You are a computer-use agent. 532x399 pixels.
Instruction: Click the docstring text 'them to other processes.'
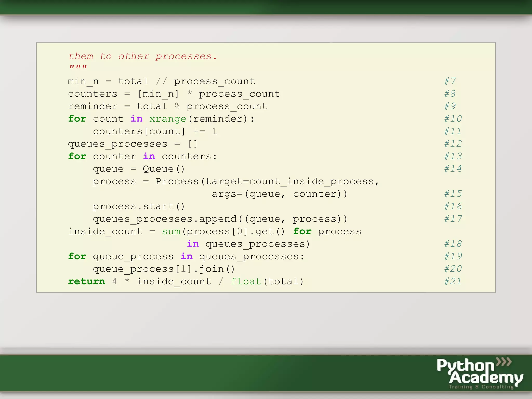[143, 56]
